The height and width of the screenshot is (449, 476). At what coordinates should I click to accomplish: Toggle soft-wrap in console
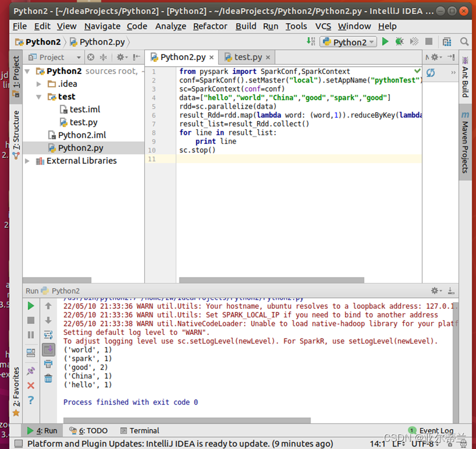(x=49, y=335)
